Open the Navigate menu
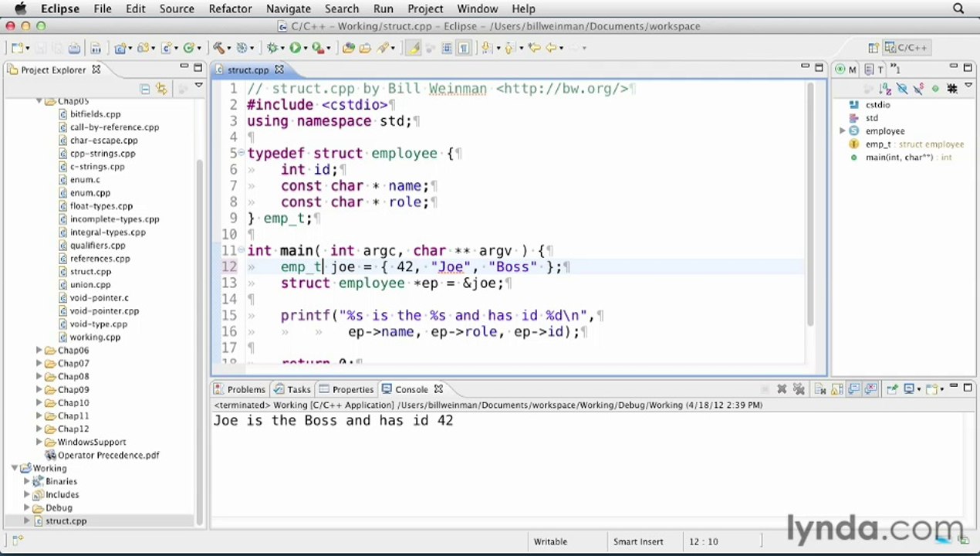The height and width of the screenshot is (556, 980). [x=289, y=8]
